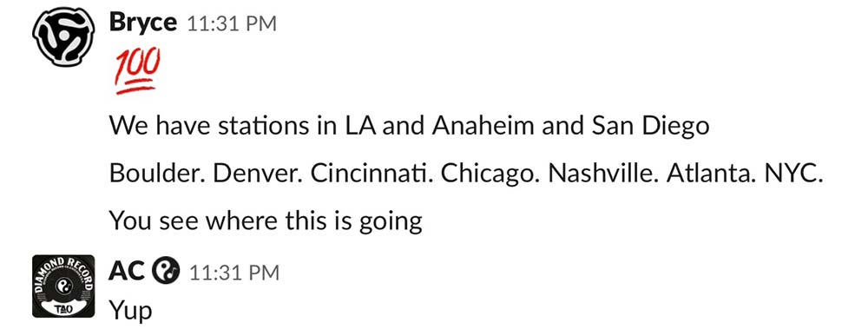Click the words "San Diego" in Bryce's message
Viewport: 868px width, 329px height.
point(650,127)
